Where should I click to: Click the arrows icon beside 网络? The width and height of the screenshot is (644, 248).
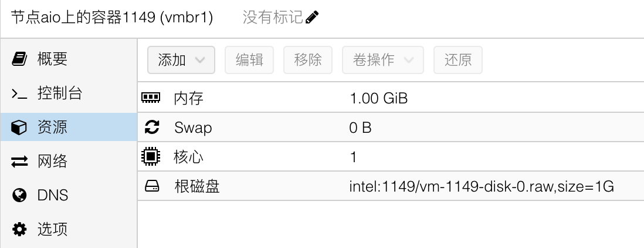click(x=19, y=161)
